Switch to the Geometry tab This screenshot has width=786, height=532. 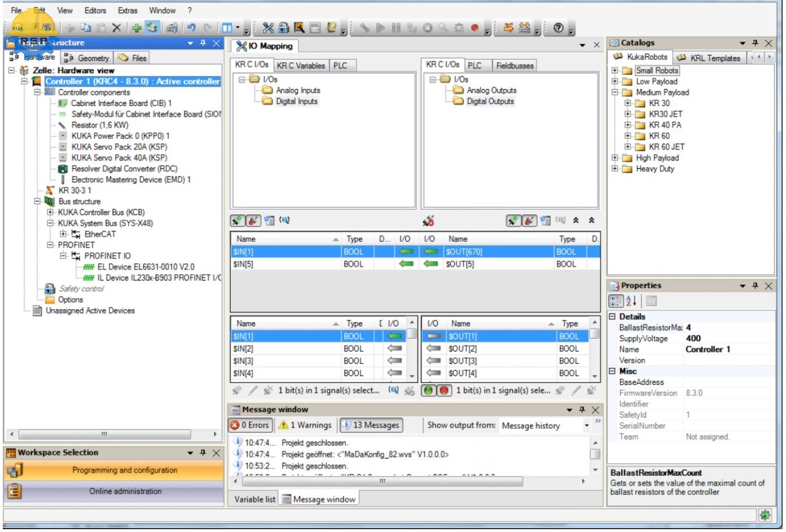[x=86, y=58]
